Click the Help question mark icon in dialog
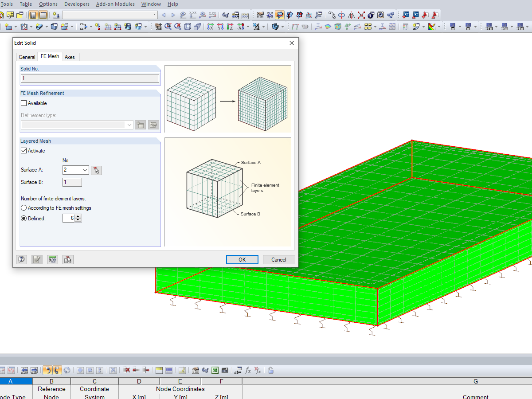This screenshot has height=399, width=532. 21,259
